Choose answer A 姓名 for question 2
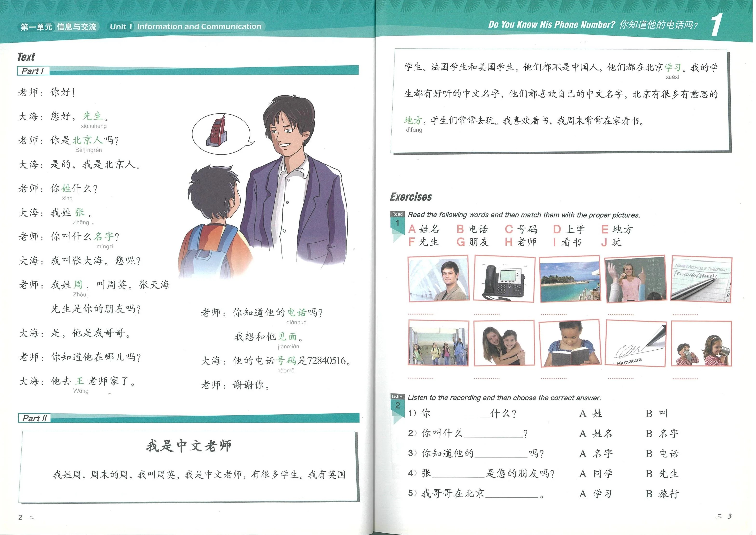Screen dimensions: 756x535 pos(595,434)
